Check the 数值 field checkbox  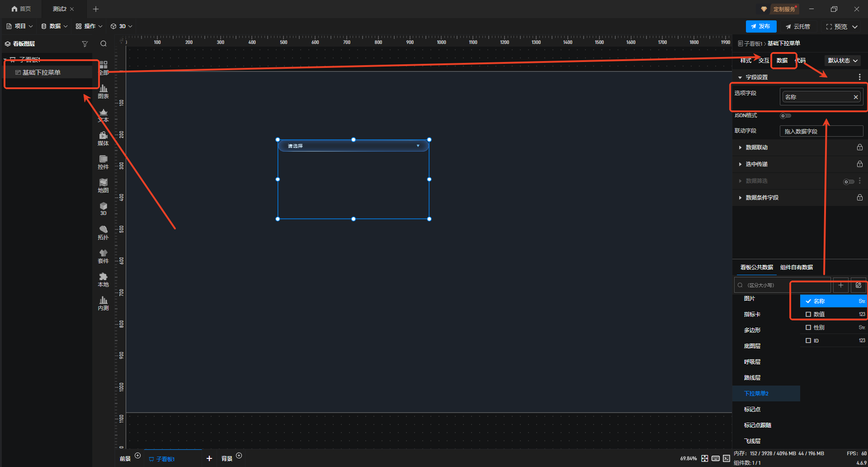pos(808,314)
